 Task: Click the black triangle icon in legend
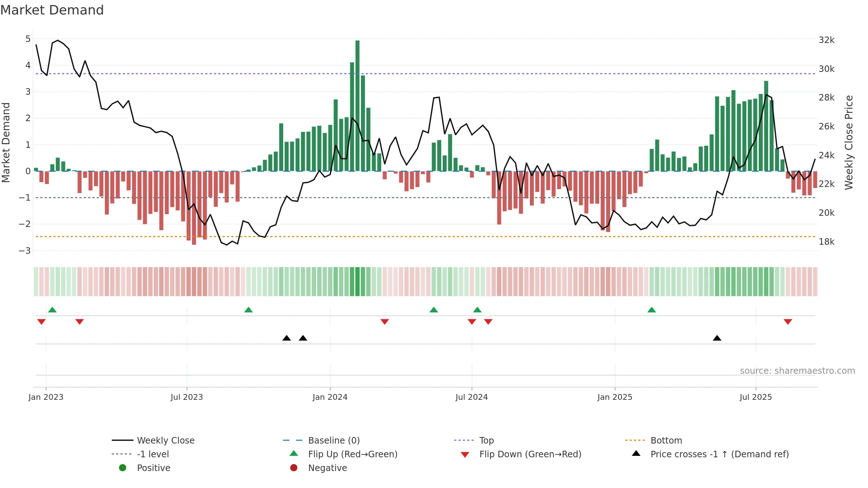pyautogui.click(x=636, y=453)
